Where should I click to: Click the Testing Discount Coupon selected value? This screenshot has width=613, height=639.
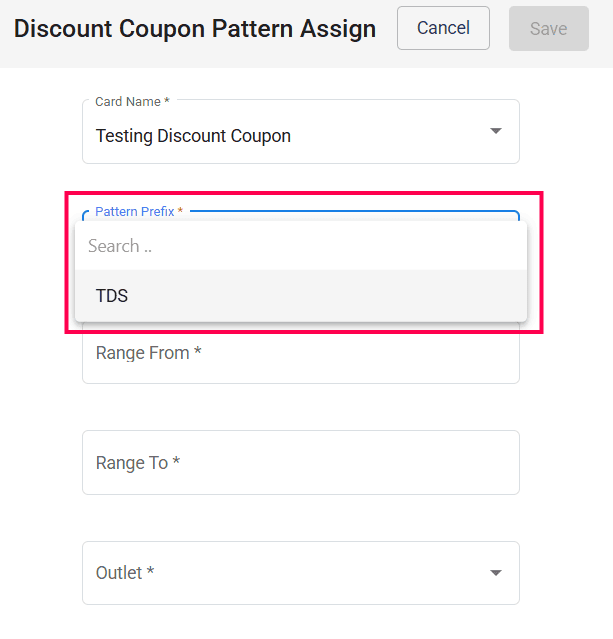click(x=193, y=136)
